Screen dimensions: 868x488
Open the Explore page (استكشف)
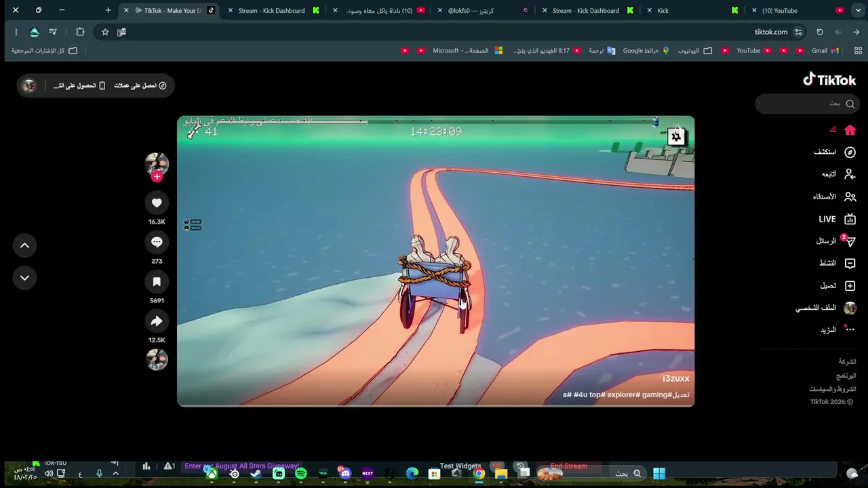(835, 152)
